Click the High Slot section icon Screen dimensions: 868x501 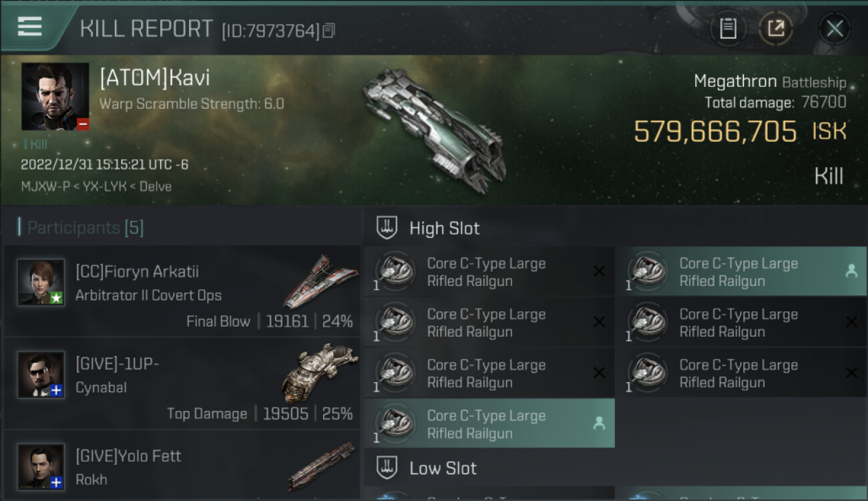[387, 228]
